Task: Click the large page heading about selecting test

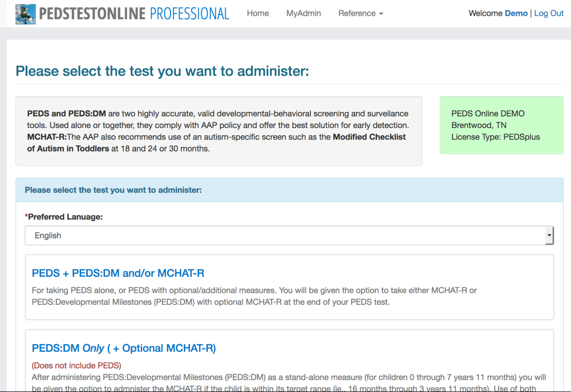Action: 162,71
